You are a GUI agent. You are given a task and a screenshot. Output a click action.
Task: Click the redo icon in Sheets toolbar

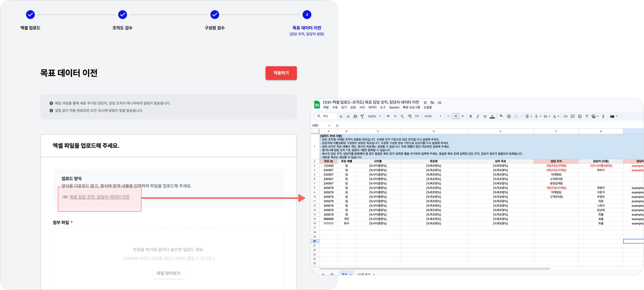[348, 116]
